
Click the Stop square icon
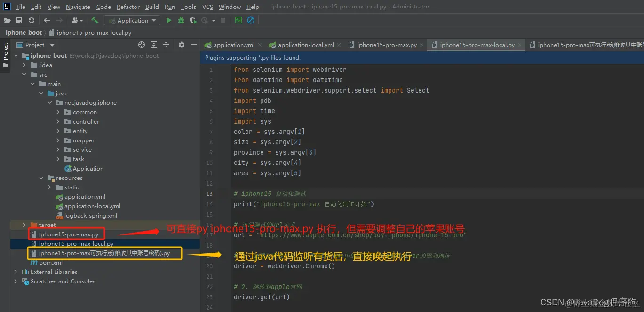(x=223, y=20)
